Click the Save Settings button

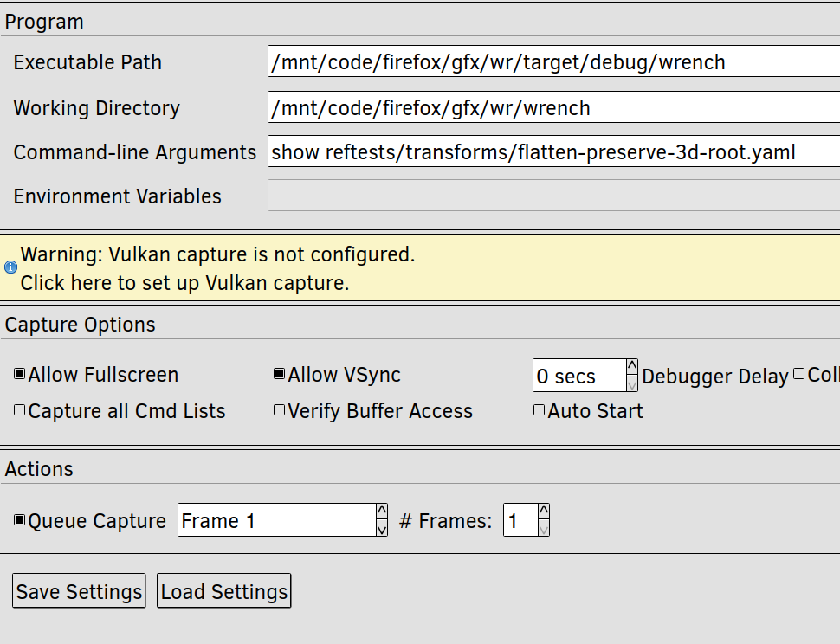coord(79,591)
